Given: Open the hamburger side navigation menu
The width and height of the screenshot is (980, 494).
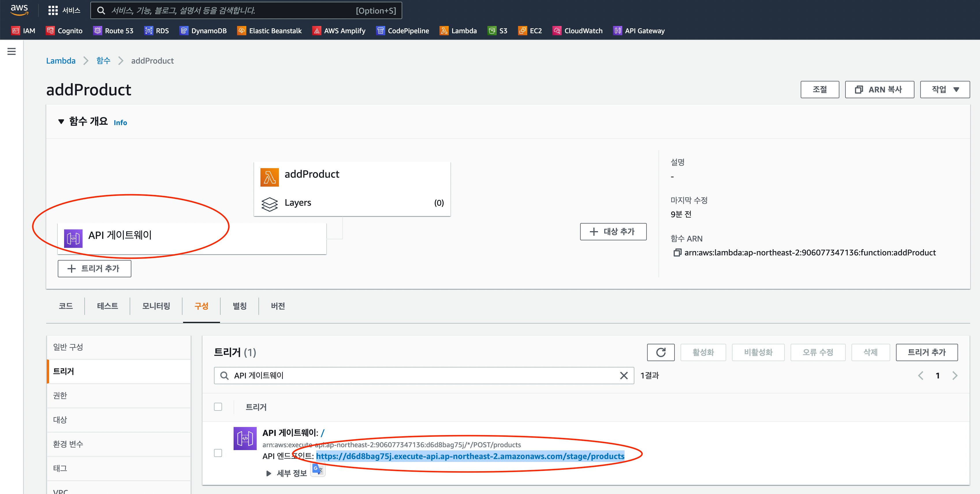Looking at the screenshot, I should pos(12,51).
